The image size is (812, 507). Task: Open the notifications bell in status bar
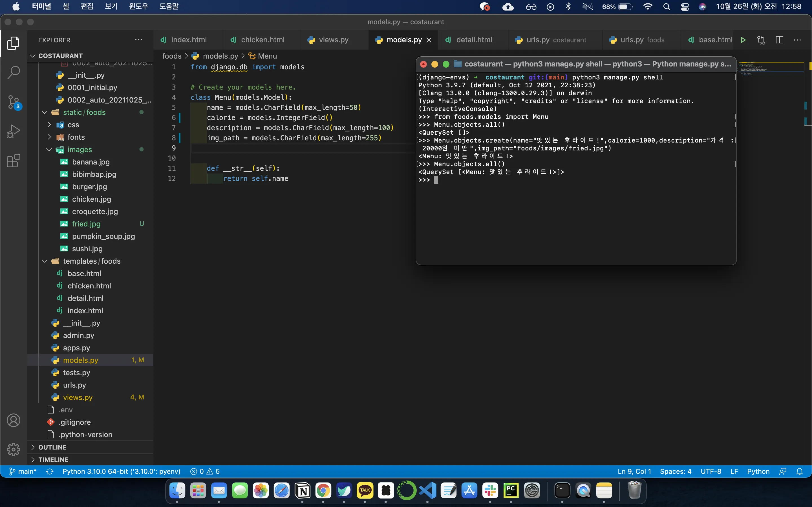click(x=800, y=472)
